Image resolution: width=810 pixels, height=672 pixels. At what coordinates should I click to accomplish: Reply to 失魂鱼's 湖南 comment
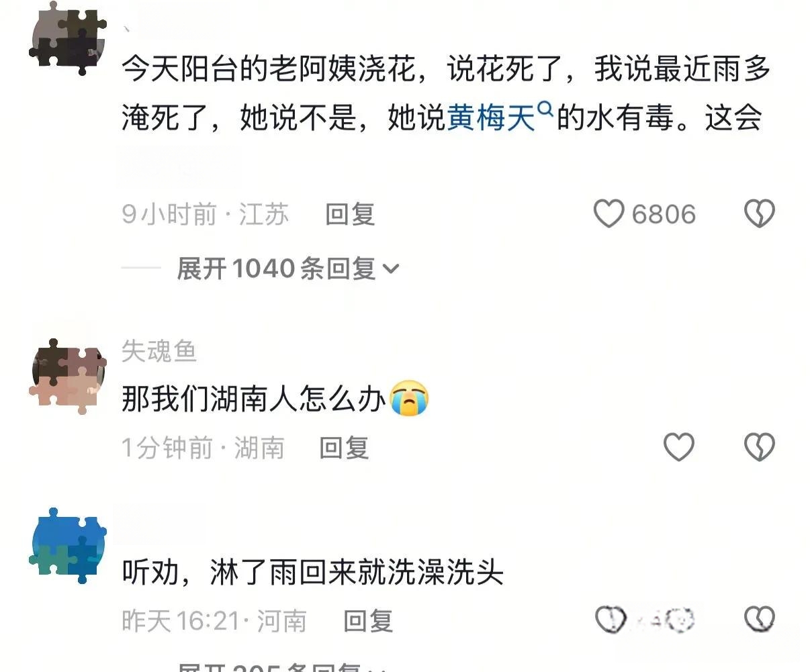(x=344, y=448)
